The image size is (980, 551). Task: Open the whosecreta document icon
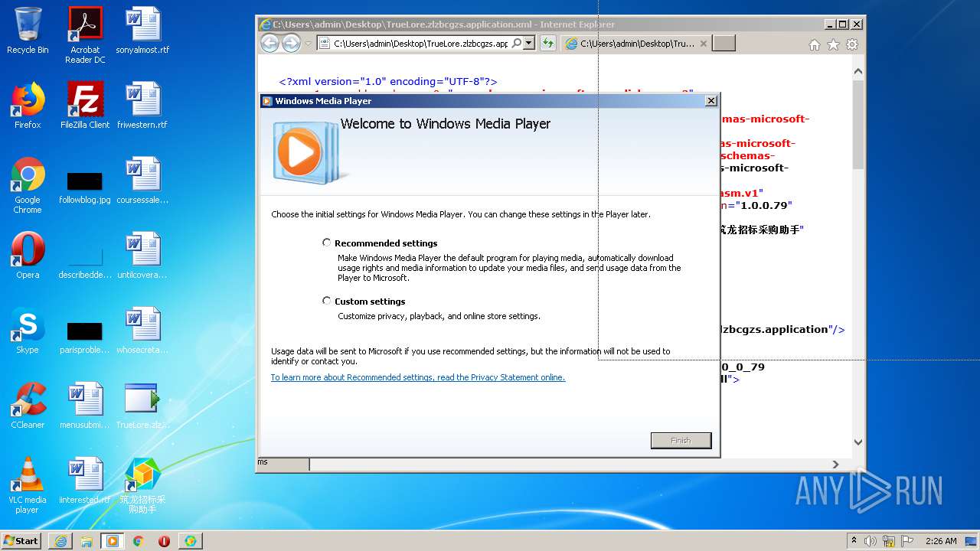pyautogui.click(x=142, y=331)
